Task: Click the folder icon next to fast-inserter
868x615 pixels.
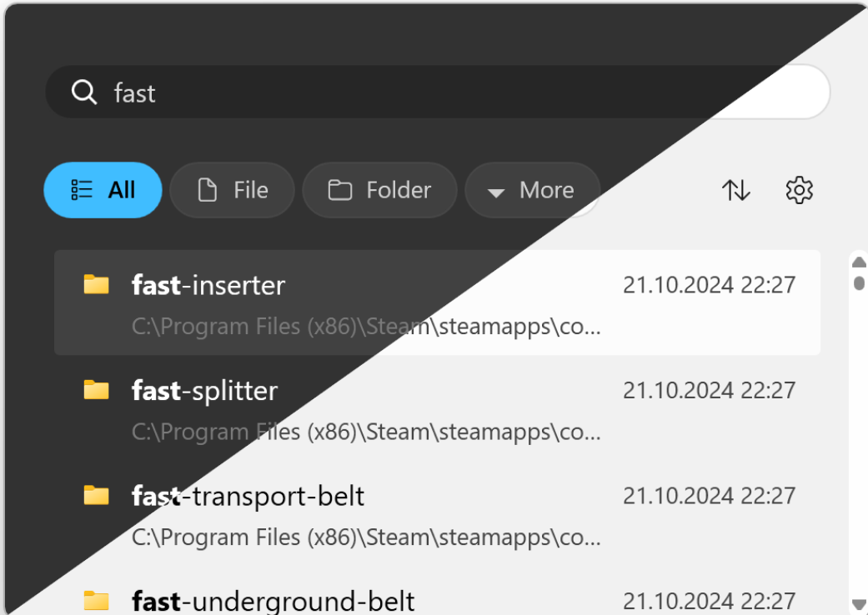Action: point(96,284)
